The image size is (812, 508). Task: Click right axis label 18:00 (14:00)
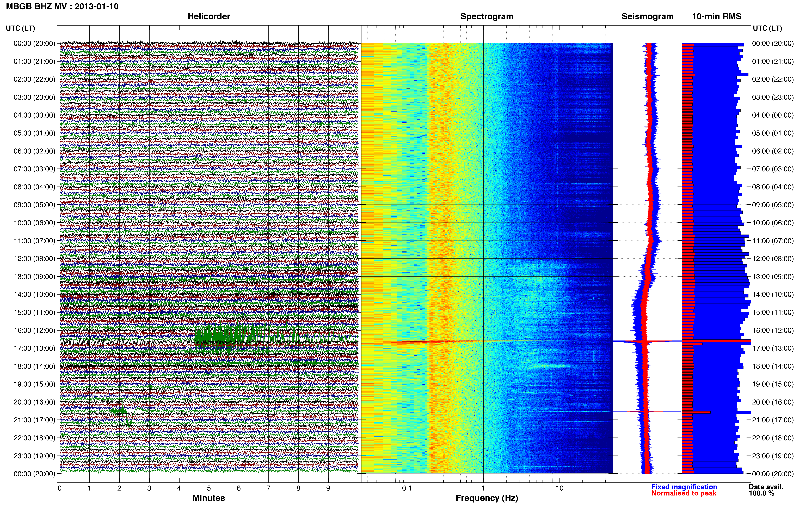pos(773,366)
